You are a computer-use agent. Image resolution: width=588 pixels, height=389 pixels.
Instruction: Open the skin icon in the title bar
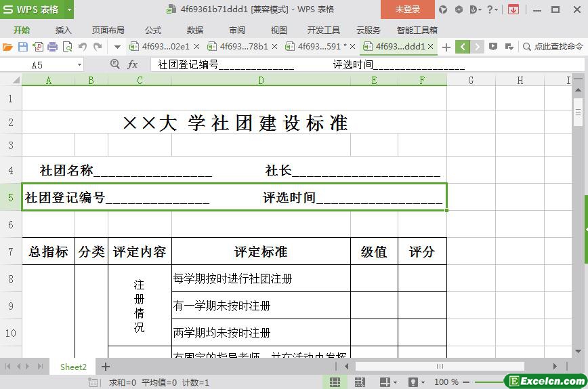(443, 9)
